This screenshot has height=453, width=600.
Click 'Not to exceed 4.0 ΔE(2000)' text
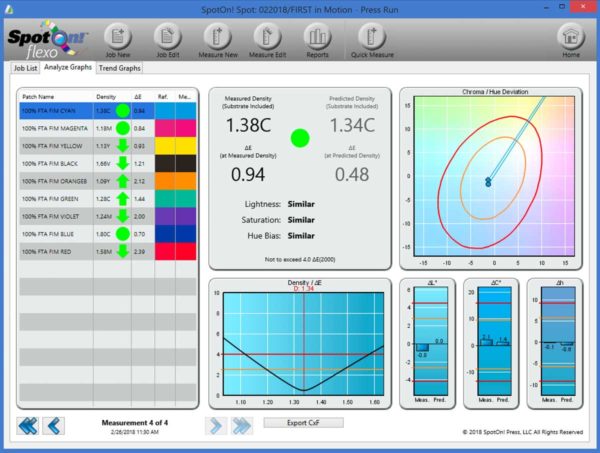[x=300, y=259]
